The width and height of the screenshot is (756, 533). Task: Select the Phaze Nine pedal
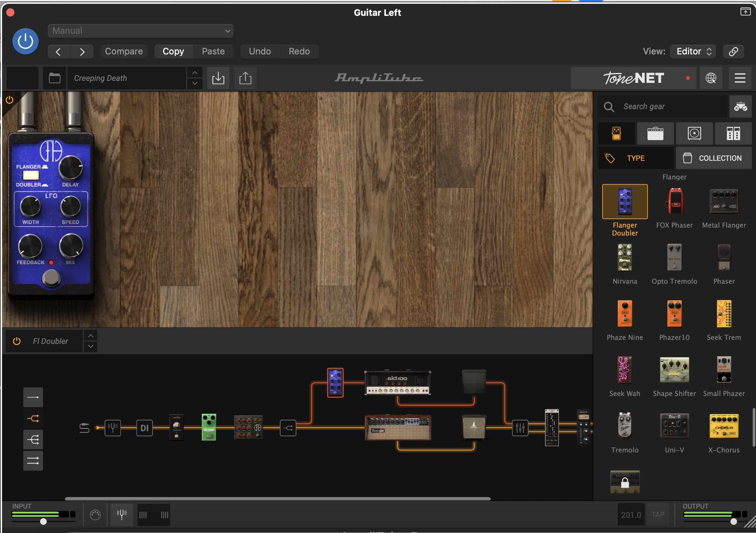coord(625,314)
